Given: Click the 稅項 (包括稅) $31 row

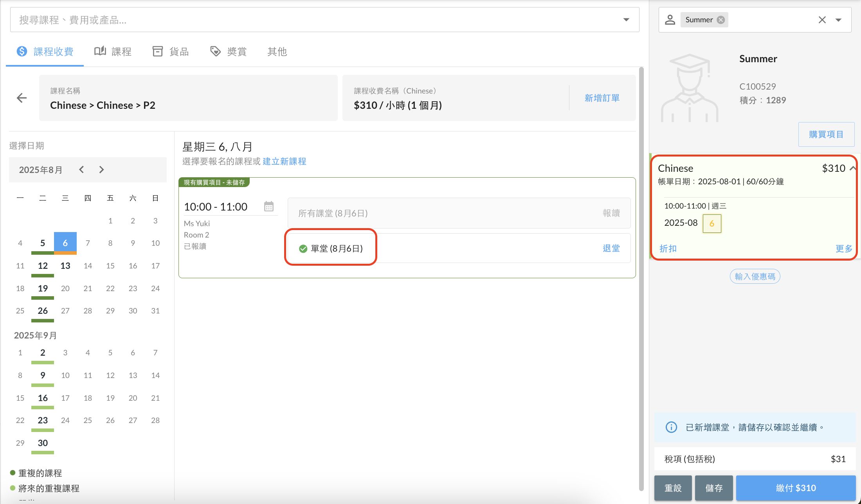Looking at the screenshot, I should coord(755,459).
